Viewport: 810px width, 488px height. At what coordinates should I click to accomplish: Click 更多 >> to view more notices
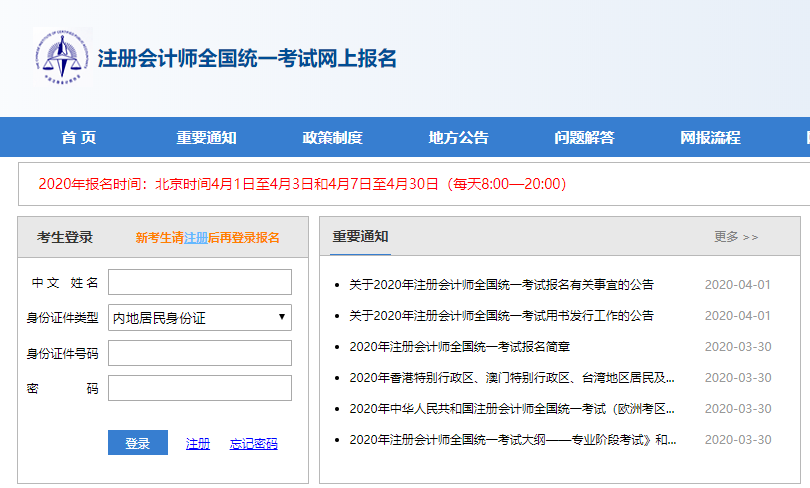pyautogui.click(x=736, y=237)
